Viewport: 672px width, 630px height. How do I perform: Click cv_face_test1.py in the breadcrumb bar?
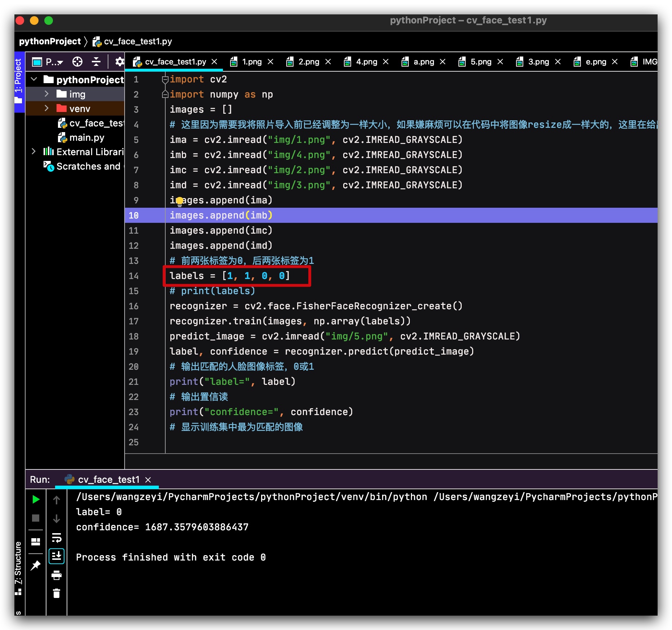[x=133, y=41]
